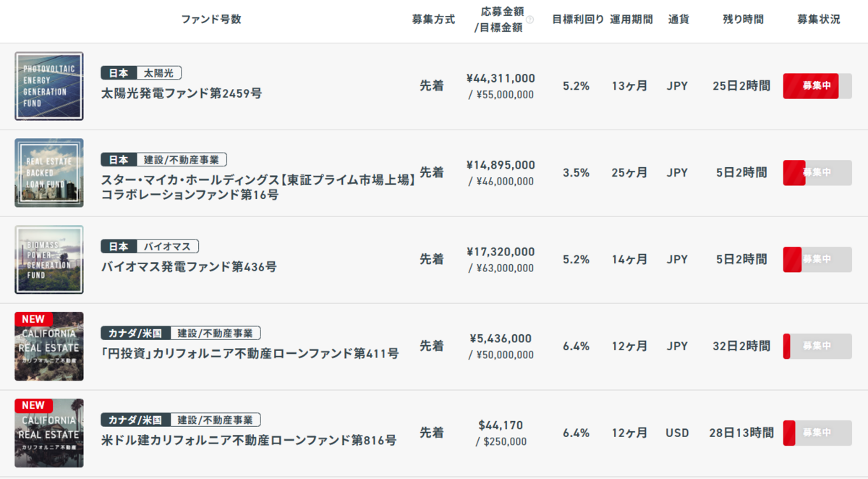Open the Photovoltaic Energy Generation Fund thumbnail
The image size is (868, 479).
pos(49,86)
